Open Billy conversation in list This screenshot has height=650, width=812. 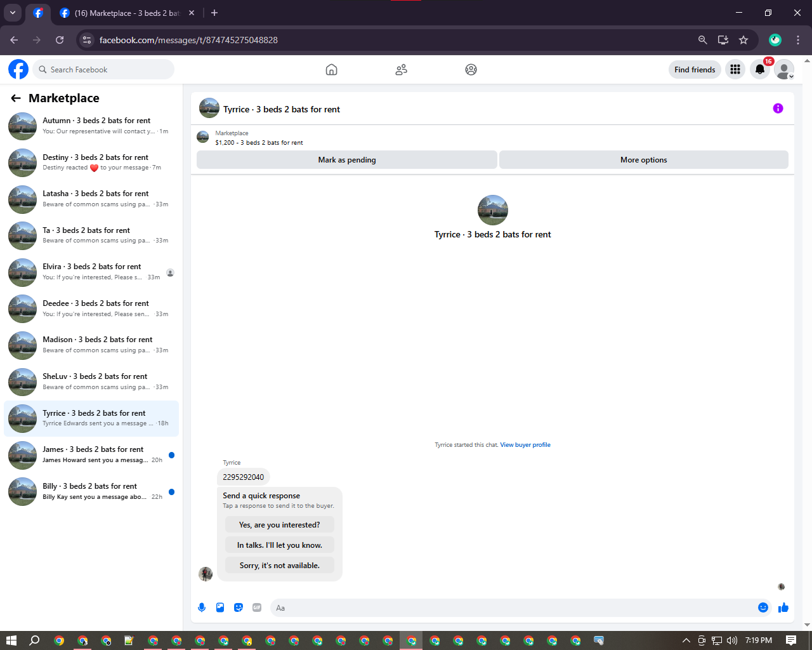(91, 491)
